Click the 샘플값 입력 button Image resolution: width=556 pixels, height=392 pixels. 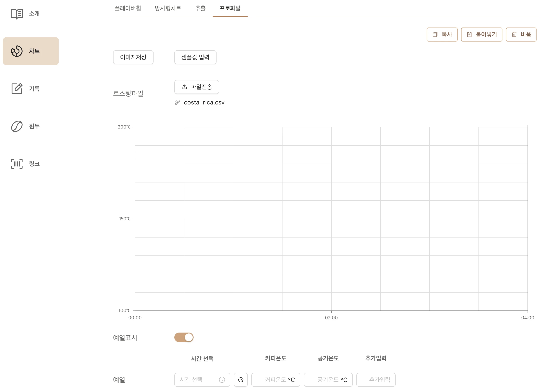tap(195, 57)
